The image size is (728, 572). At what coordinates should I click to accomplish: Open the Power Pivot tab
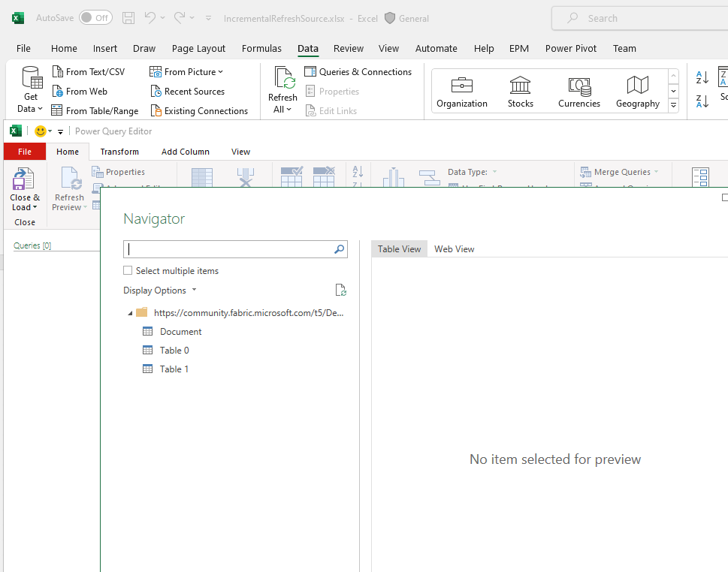571,48
